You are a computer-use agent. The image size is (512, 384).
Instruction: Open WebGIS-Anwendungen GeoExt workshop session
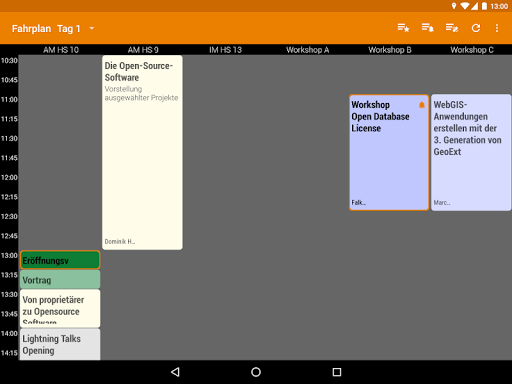[471, 153]
